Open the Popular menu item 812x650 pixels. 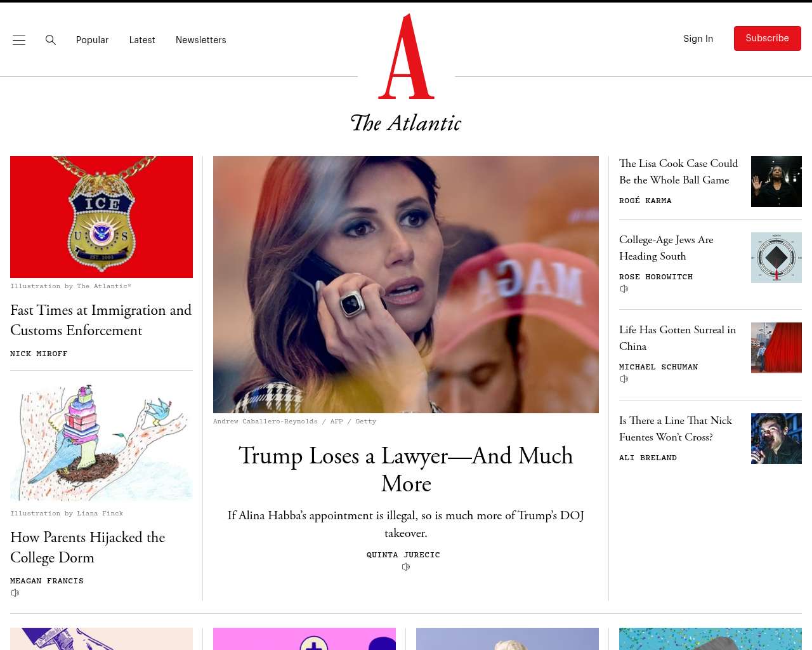pos(92,40)
